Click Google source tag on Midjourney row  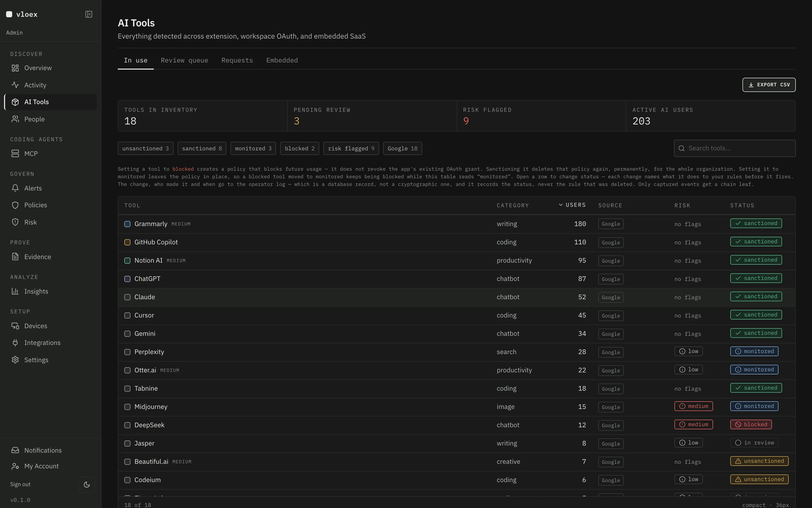(x=611, y=407)
